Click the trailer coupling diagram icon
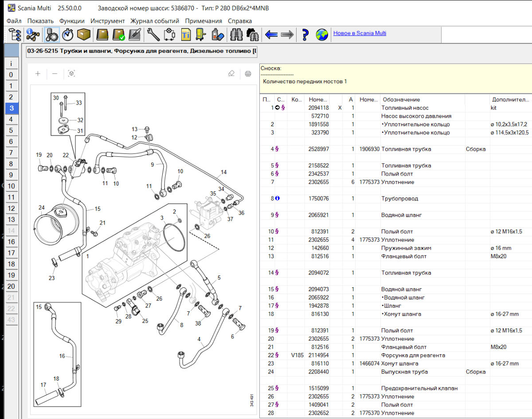The width and height of the screenshot is (532, 419). [x=169, y=34]
